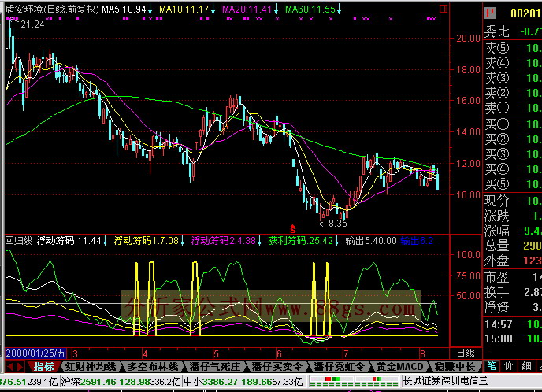Screen dimensions: 542x392
Task: Click the 沪深 index in status bar
Action: point(121,382)
